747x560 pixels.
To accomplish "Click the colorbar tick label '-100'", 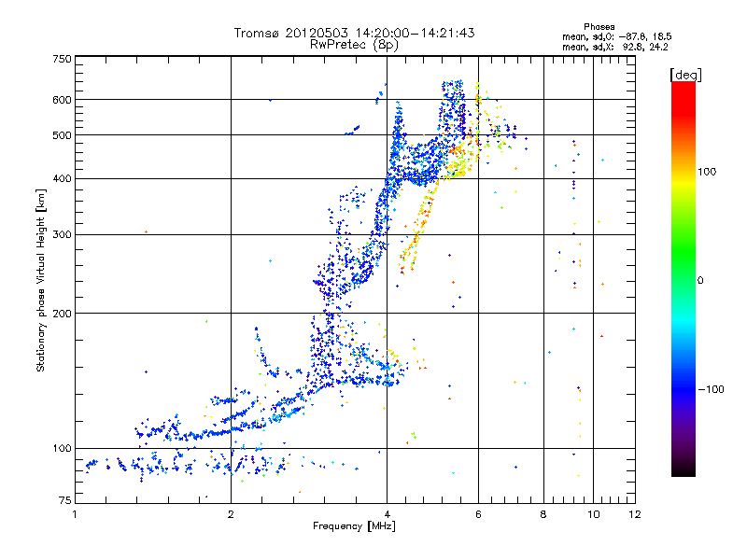I will pos(711,389).
